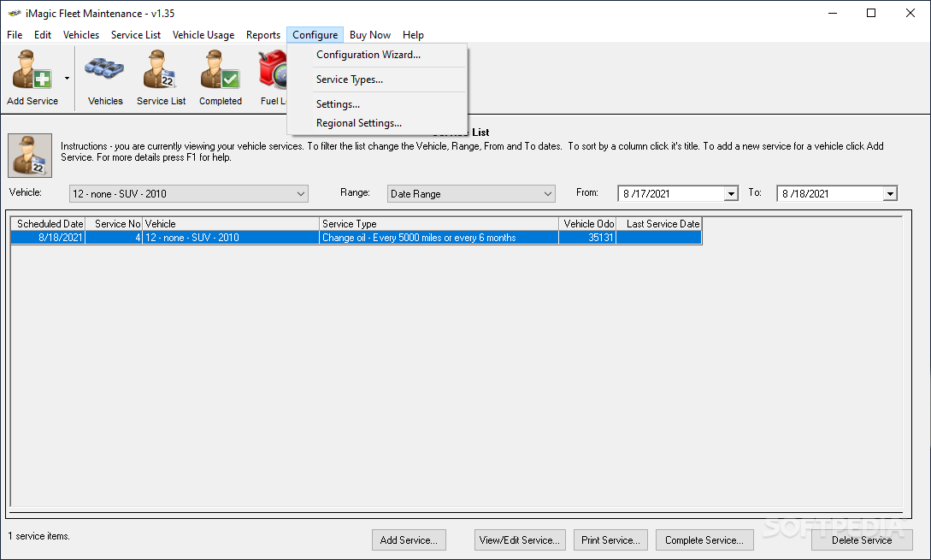
Task: Click the Add Service button at bottom
Action: (x=409, y=539)
